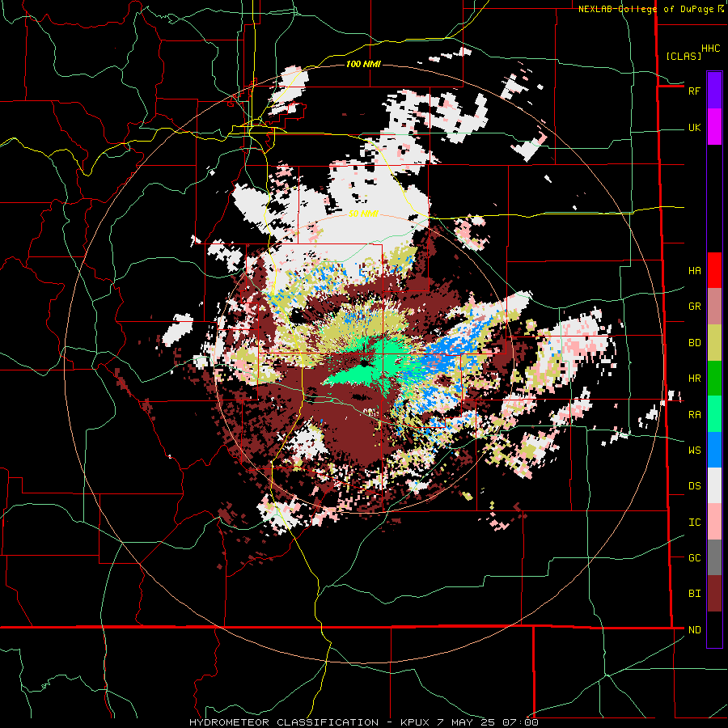The height and width of the screenshot is (728, 728).
Task: Click the red HA color swatch
Action: (714, 270)
